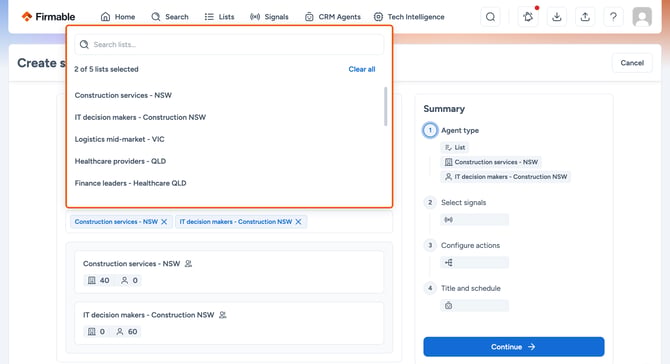Click the Cancel button
Viewport: 670px width, 364px height.
tap(632, 63)
